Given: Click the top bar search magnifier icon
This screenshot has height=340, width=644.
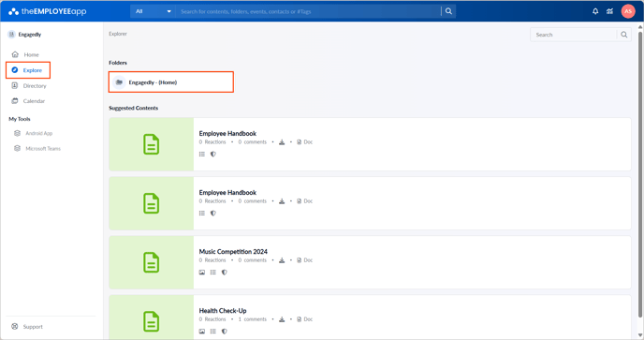Looking at the screenshot, I should click(x=448, y=11).
